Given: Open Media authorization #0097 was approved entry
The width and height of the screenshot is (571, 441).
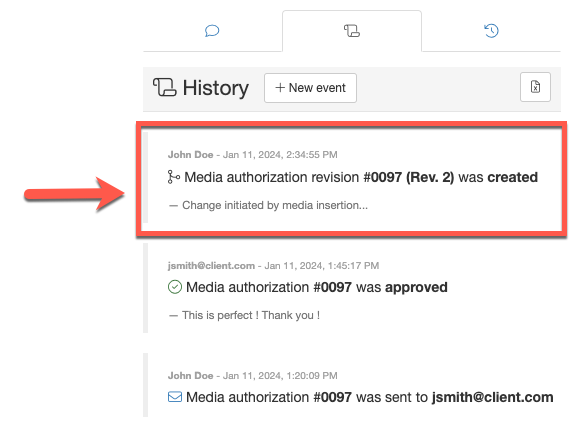Looking at the screenshot, I should (316, 287).
